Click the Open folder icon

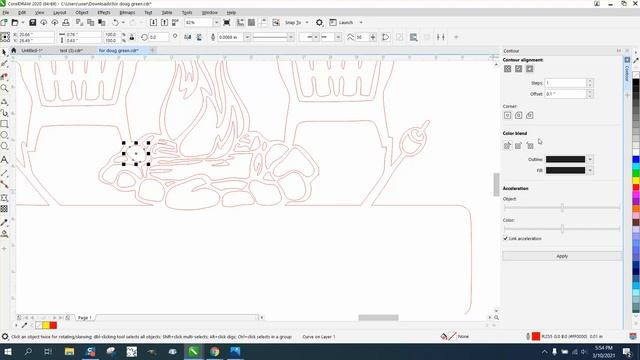[15, 22]
